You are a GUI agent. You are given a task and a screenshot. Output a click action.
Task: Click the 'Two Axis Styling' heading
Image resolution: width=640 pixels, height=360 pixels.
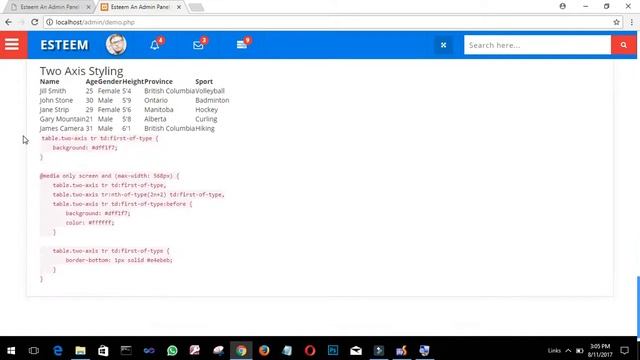[81, 71]
